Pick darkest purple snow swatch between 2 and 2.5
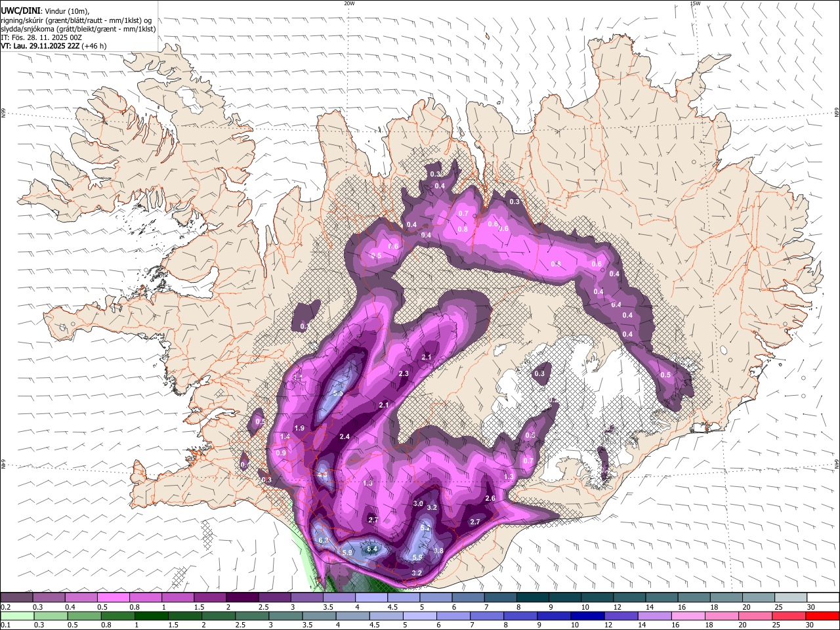This screenshot has width=840, height=630. (242, 597)
